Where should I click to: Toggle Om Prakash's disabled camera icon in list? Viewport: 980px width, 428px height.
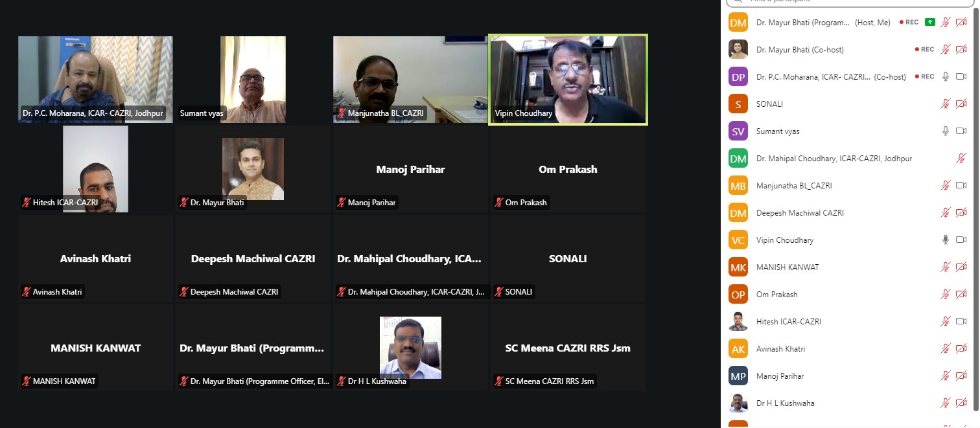point(961,294)
